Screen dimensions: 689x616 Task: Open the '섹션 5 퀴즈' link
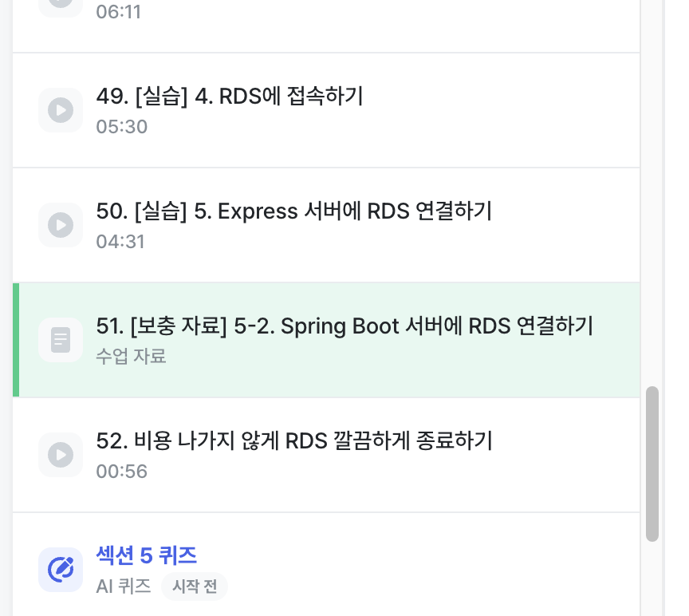146,555
